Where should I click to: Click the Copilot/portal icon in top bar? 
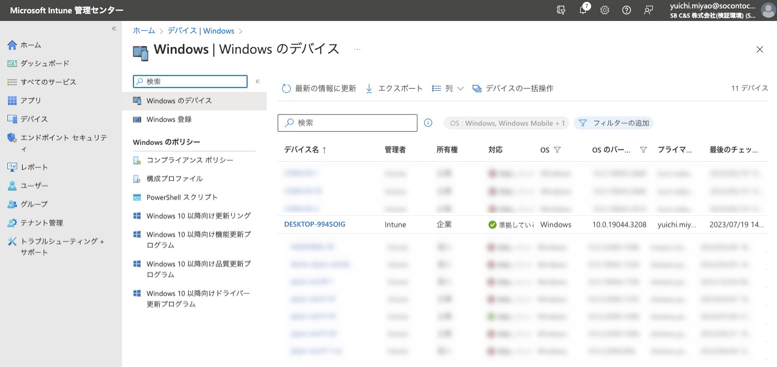point(561,10)
